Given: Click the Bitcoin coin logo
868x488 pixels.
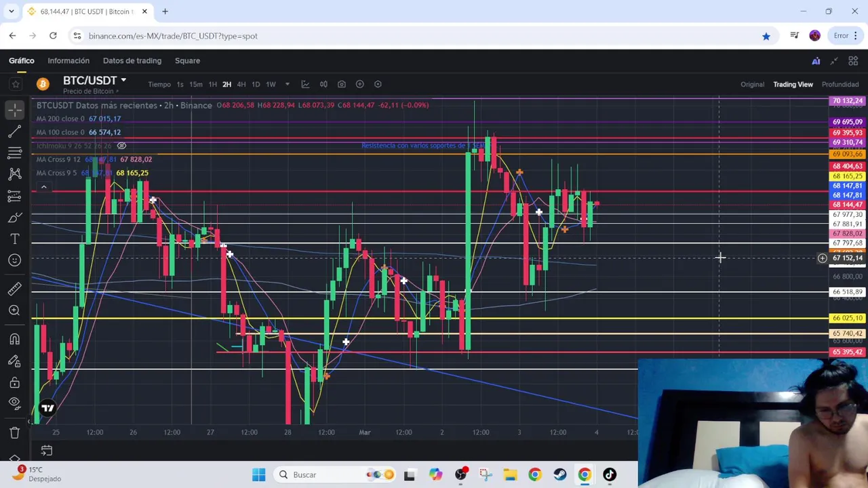Looking at the screenshot, I should 43,84.
